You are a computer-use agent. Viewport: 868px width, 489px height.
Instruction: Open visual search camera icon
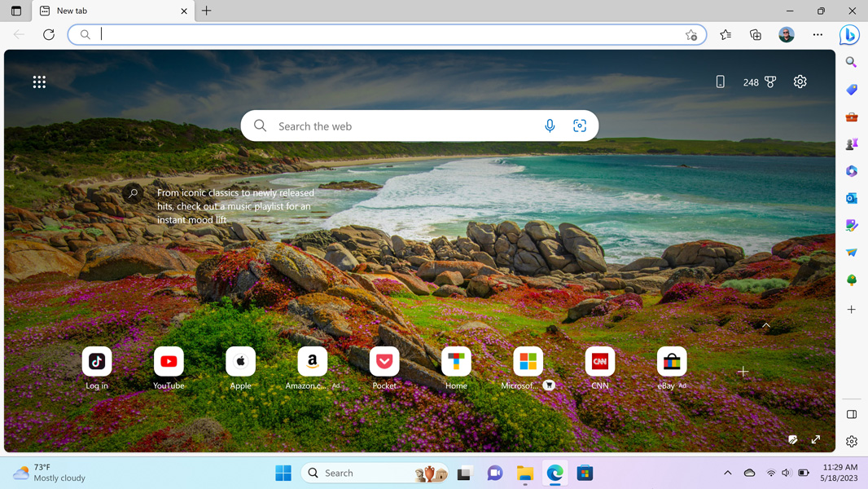coord(580,126)
